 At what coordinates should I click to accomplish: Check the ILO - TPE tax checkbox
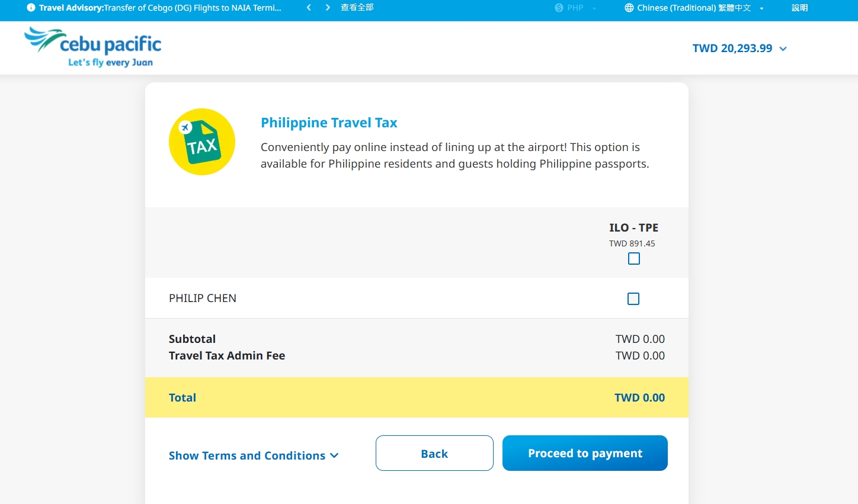[x=634, y=259]
